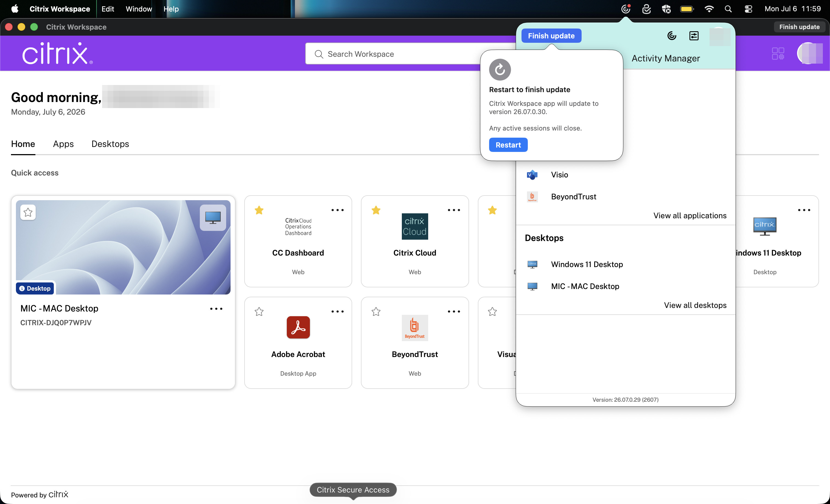Open the Citrix Secure Access menu bar icon
Image resolution: width=830 pixels, height=504 pixels.
[646, 9]
